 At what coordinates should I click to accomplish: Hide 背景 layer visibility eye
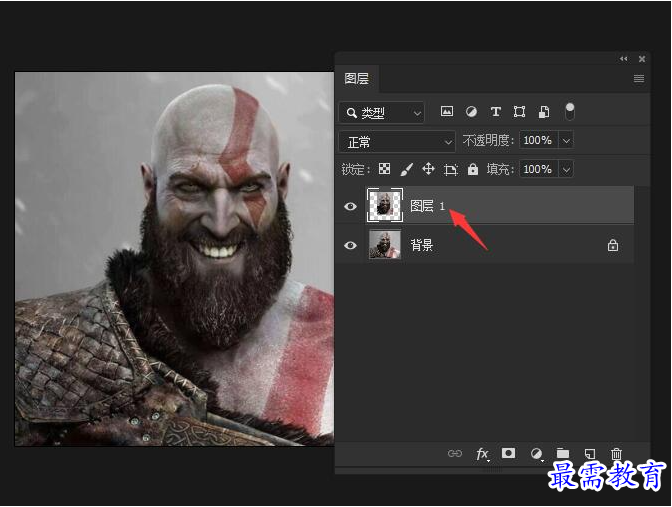(x=350, y=245)
